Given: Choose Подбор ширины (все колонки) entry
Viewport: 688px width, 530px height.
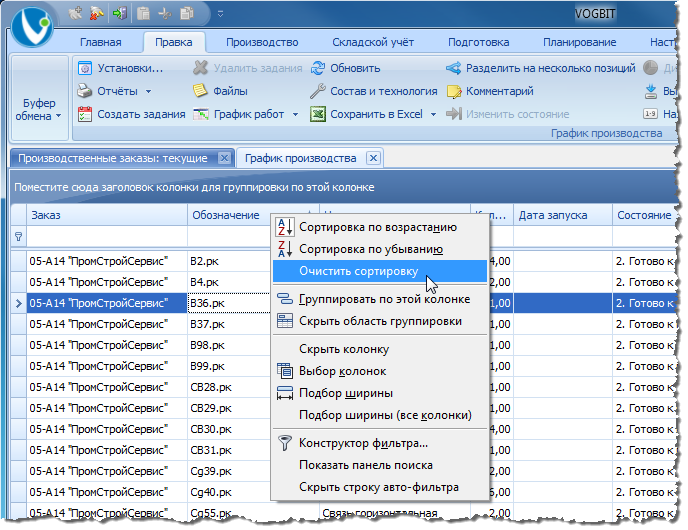Looking at the screenshot, I should [x=380, y=415].
